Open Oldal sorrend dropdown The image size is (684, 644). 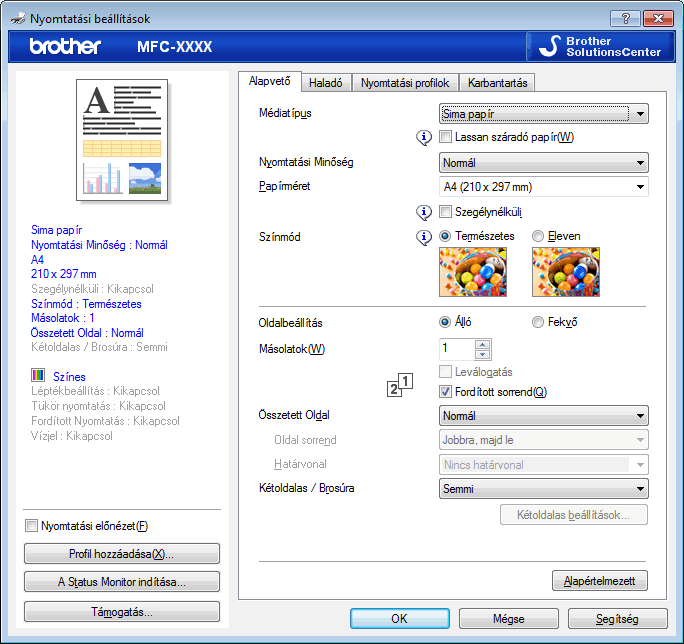click(544, 440)
